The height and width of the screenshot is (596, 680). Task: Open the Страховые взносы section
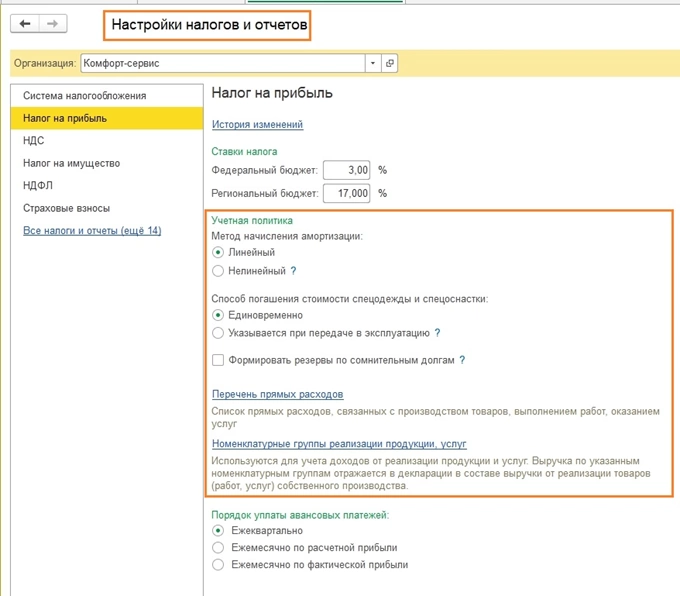point(66,208)
